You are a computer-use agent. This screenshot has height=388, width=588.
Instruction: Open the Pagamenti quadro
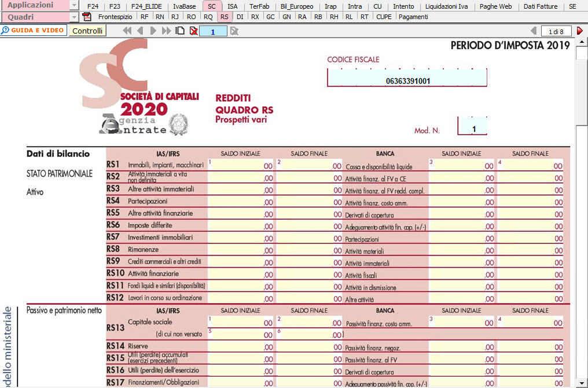[413, 17]
